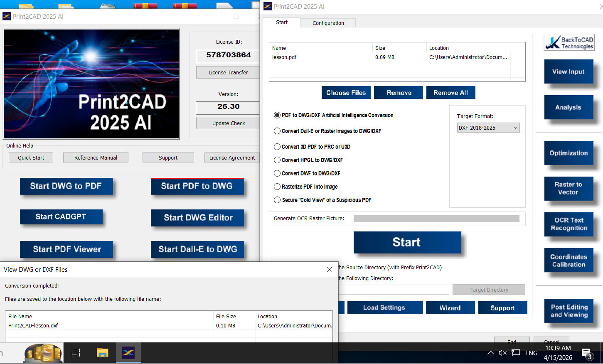Open File Explorer from the taskbar
603x364 pixels.
(102, 353)
